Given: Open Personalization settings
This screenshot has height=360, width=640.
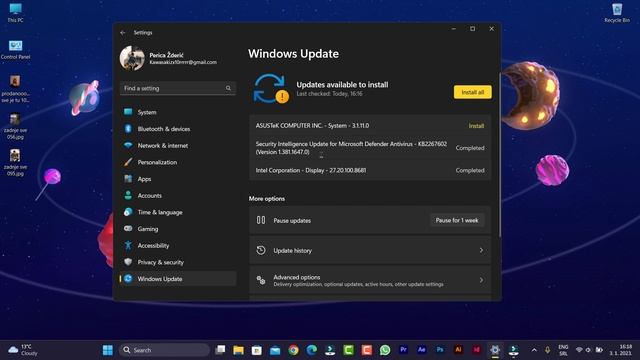Looking at the screenshot, I should tap(178, 162).
